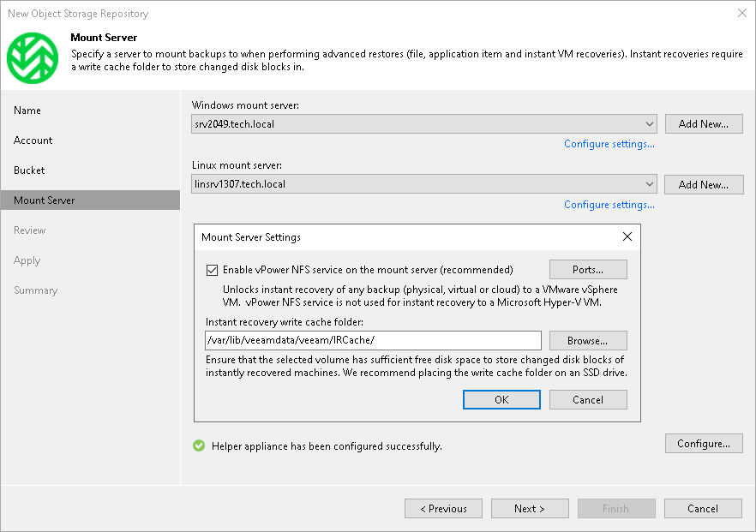Browse for the write cache folder
The height and width of the screenshot is (532, 756).
588,341
